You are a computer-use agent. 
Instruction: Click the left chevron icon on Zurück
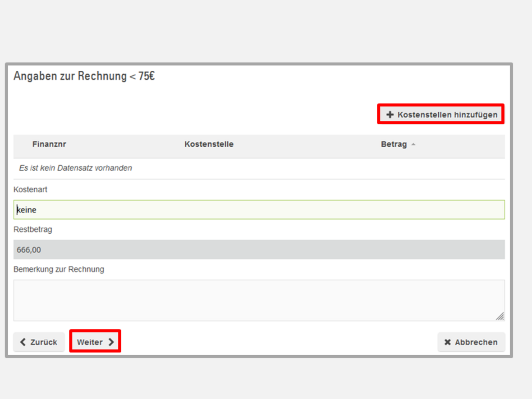[x=23, y=342]
